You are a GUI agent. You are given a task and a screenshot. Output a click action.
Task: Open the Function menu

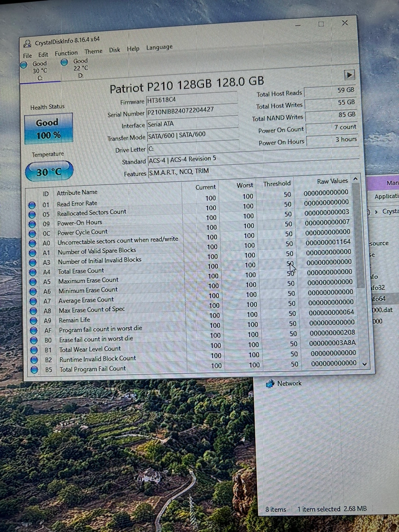(66, 53)
